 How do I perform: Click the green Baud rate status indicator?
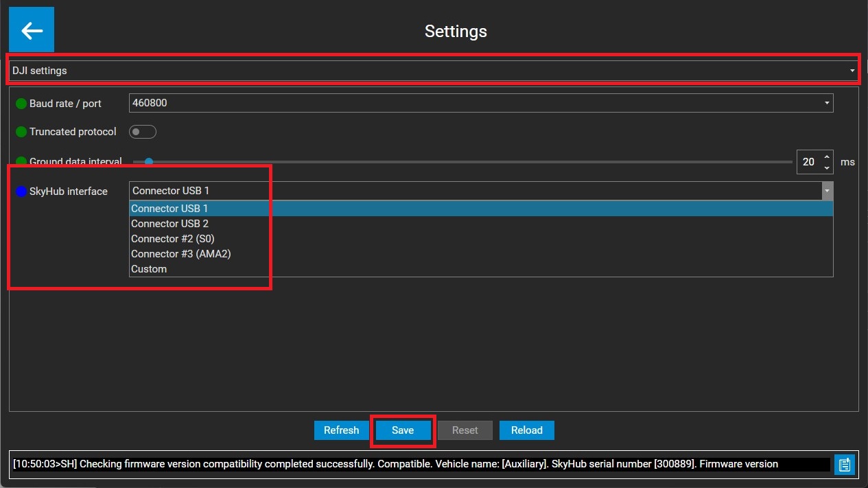coord(21,104)
